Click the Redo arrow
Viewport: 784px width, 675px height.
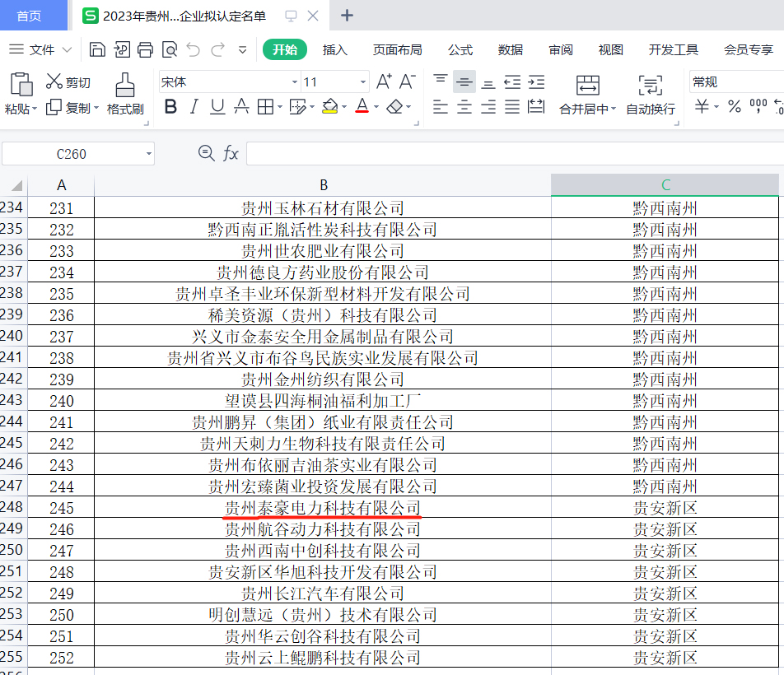218,49
